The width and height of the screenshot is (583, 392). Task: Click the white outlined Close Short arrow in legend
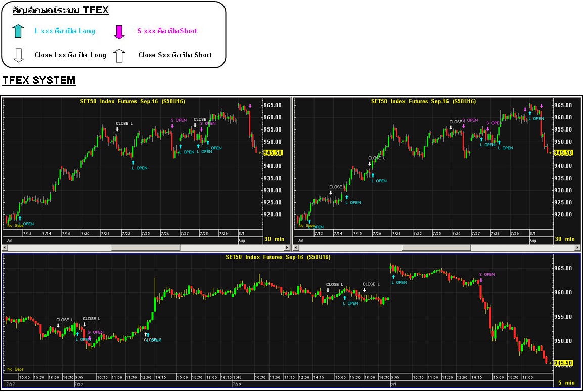(x=119, y=56)
